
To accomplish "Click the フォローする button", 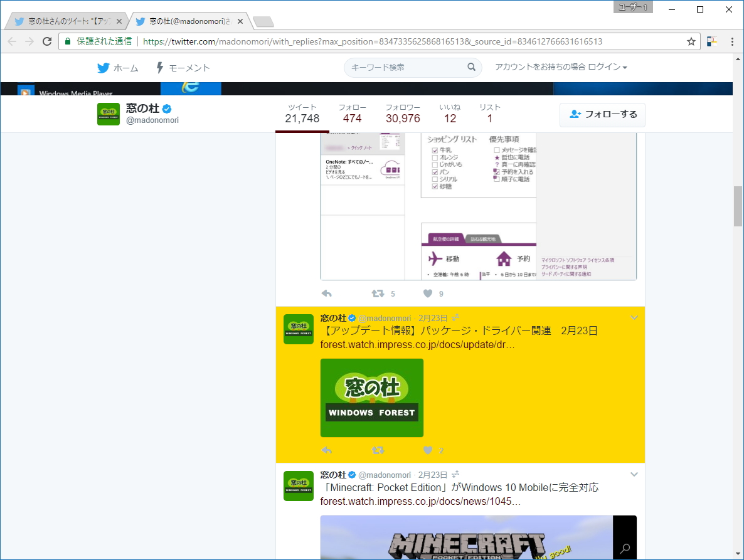I will click(x=602, y=115).
